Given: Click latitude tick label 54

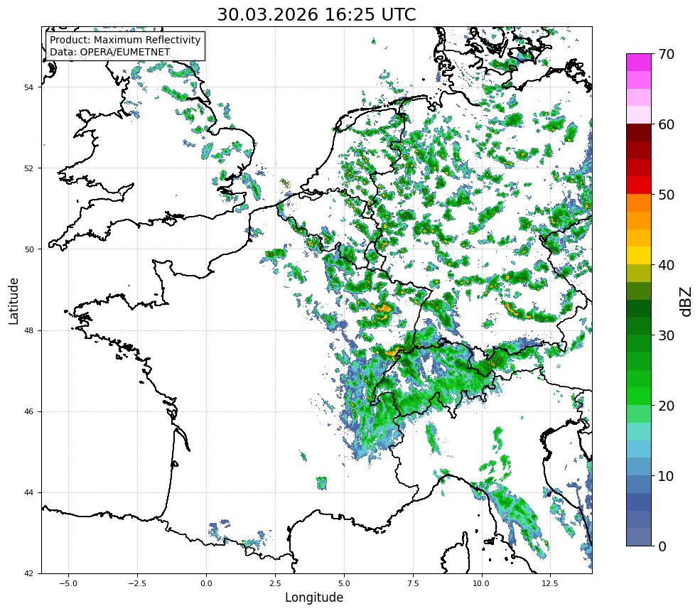Looking at the screenshot, I should coord(28,87).
